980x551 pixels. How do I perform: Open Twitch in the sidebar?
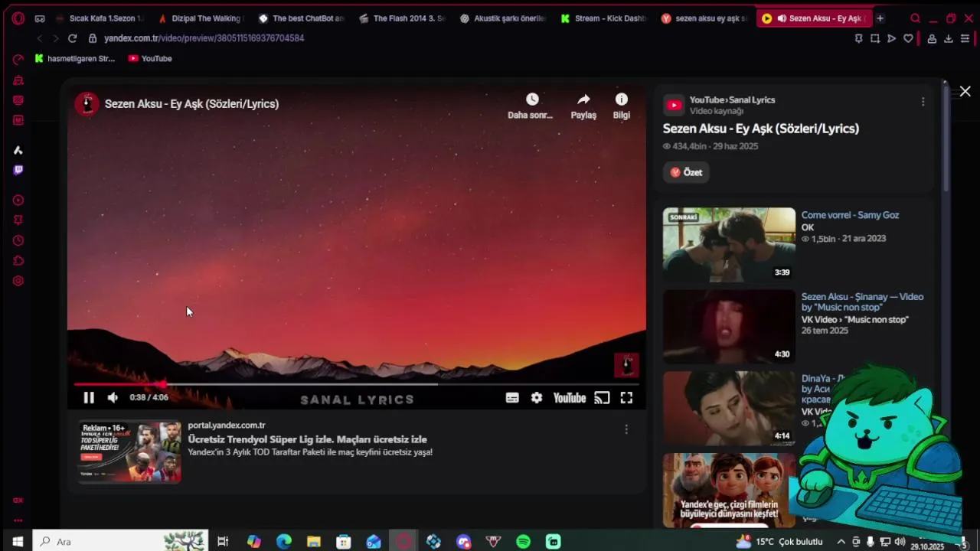pos(18,170)
